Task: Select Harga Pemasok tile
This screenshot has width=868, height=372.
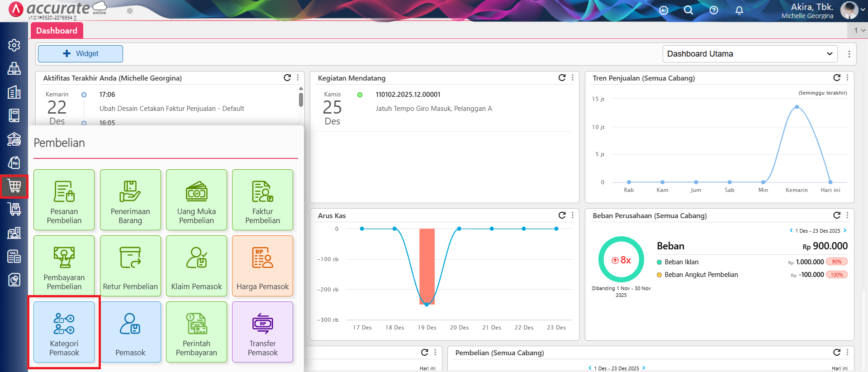Action: coord(262,266)
